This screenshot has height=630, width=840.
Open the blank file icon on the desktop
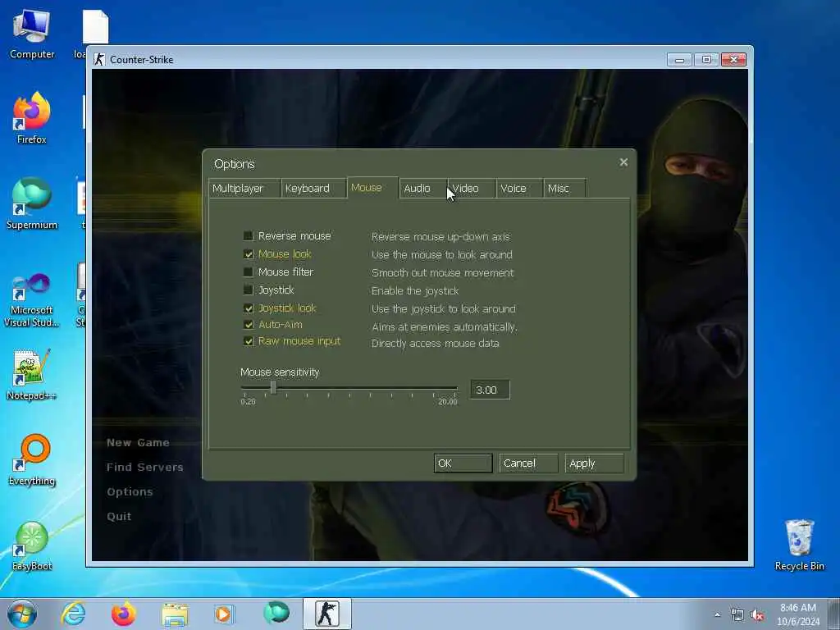pyautogui.click(x=95, y=27)
